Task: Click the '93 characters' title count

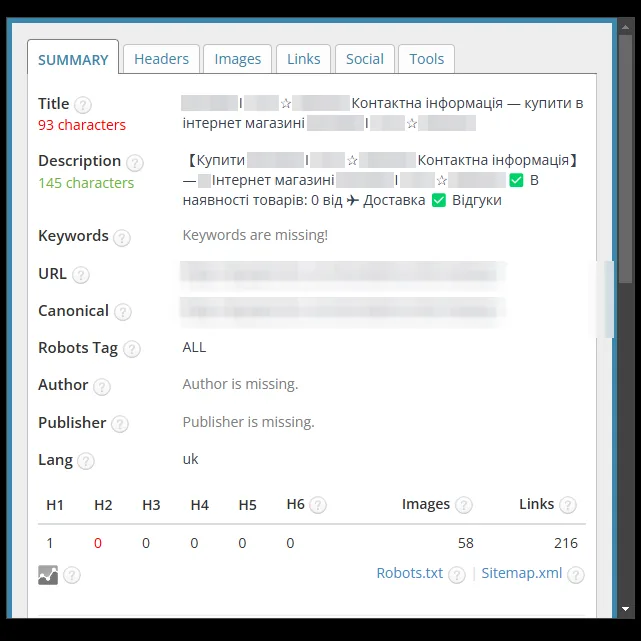Action: coord(82,125)
